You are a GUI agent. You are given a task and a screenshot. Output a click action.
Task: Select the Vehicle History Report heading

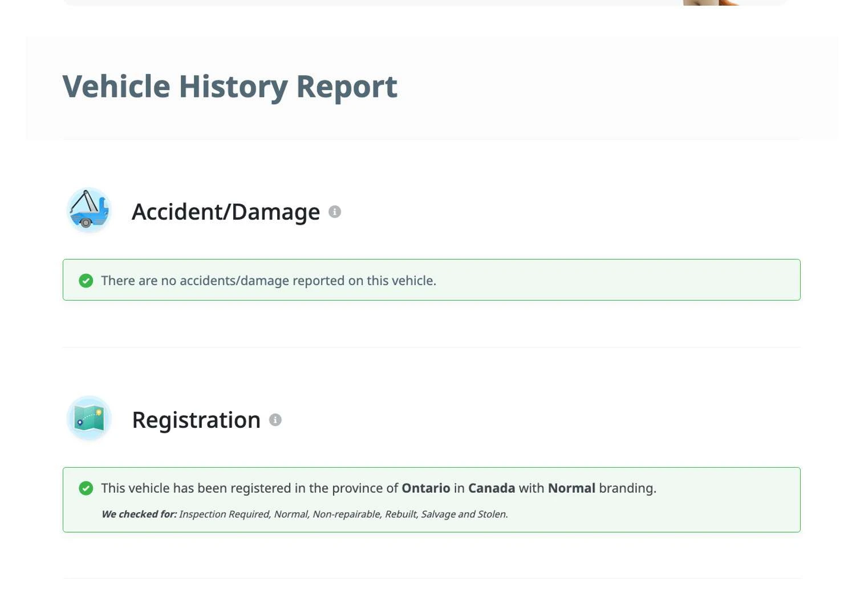coord(230,87)
